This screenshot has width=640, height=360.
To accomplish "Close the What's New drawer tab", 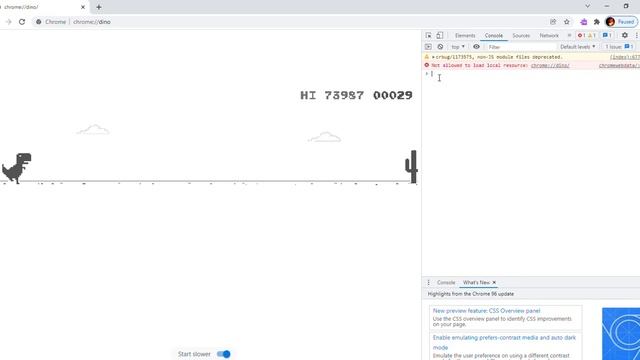I will click(x=494, y=282).
